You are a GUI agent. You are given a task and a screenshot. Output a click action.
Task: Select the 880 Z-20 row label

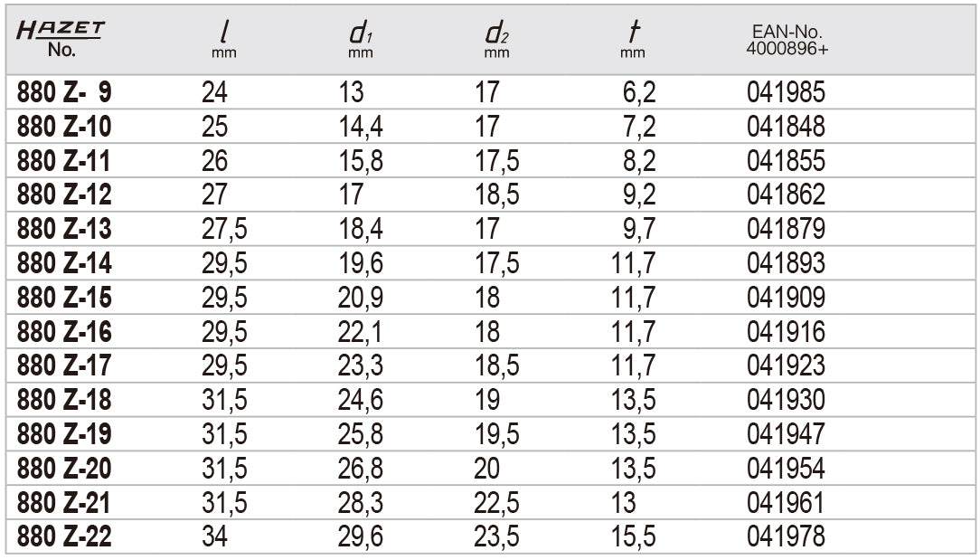tap(64, 469)
